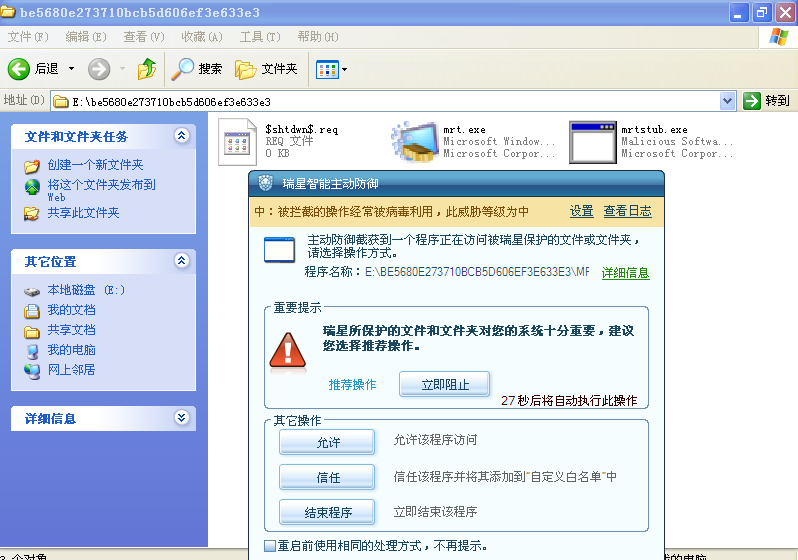798x560 pixels.
Task: Click the program window icon in dialog
Action: [279, 249]
